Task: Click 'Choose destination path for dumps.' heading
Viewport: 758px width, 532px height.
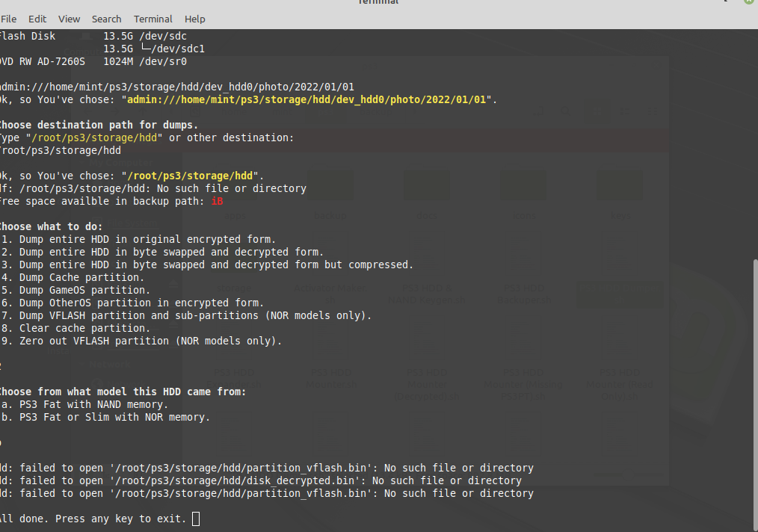Action: pos(99,125)
